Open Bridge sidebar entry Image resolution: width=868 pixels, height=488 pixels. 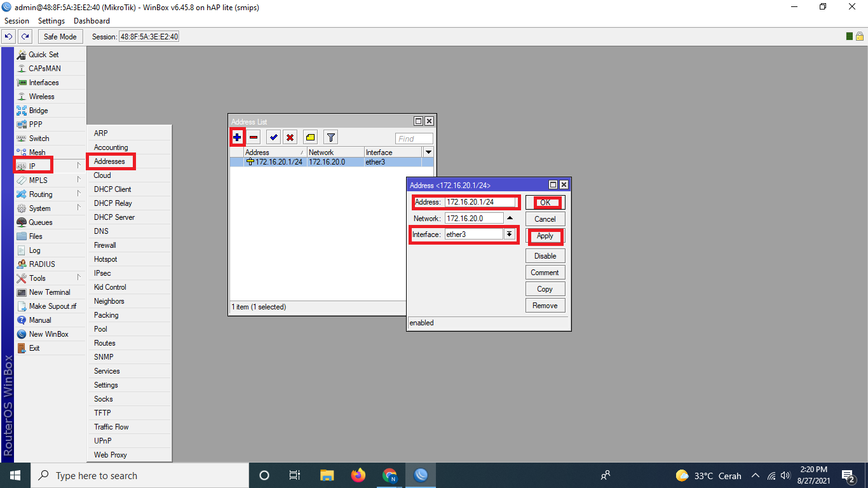[50, 111]
